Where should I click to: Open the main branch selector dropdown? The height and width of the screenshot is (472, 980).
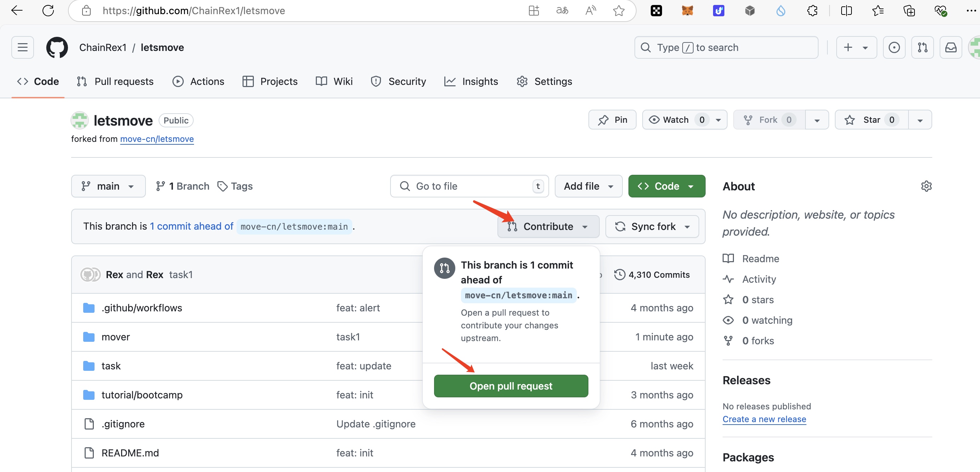(108, 186)
